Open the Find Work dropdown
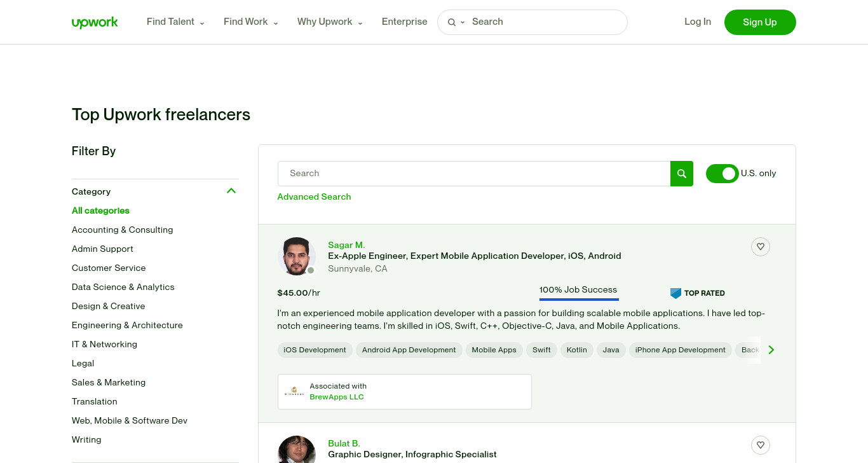Viewport: 868px width, 463px height. click(x=251, y=22)
